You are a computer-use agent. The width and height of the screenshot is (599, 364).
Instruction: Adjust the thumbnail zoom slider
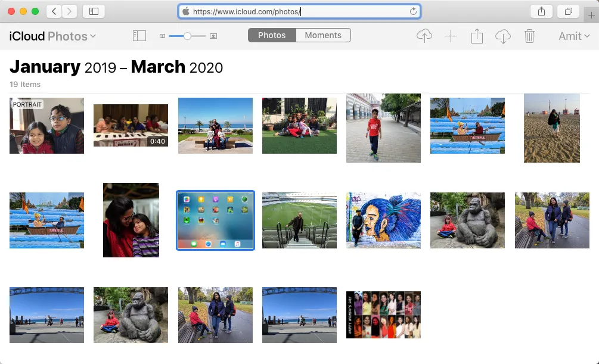[x=188, y=36]
